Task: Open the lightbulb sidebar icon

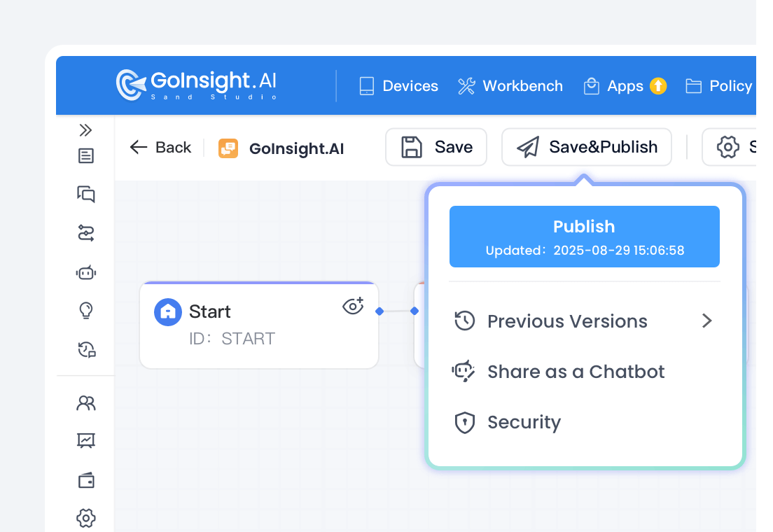Action: [85, 310]
